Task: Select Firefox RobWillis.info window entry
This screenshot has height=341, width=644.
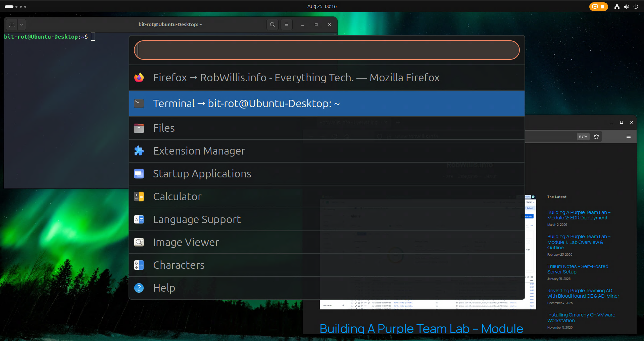Action: click(x=327, y=78)
